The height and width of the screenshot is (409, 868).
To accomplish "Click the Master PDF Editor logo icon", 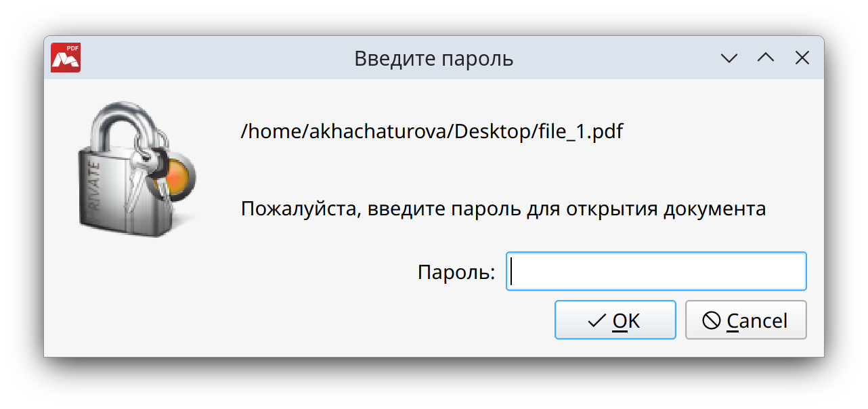I will 66,58.
